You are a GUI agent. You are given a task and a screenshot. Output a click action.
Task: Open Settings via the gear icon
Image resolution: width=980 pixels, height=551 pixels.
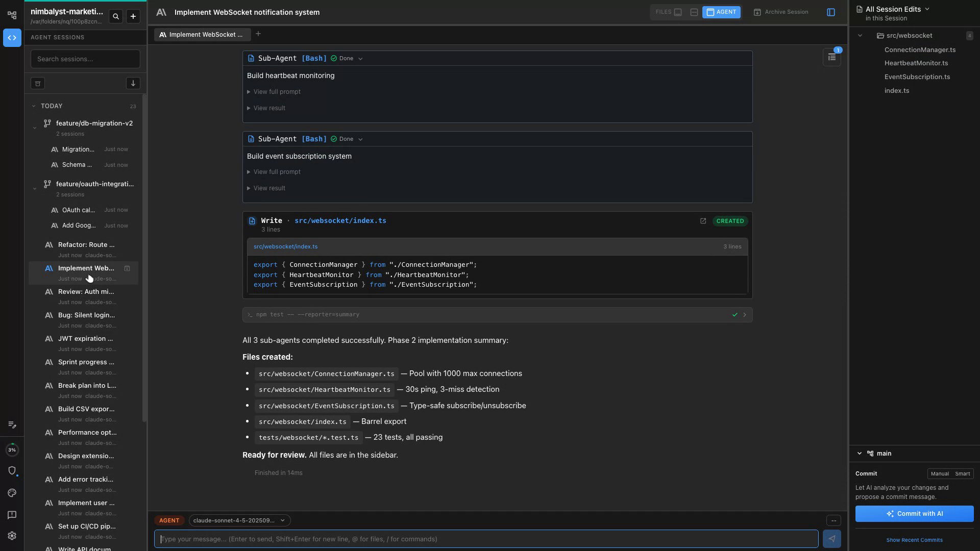tap(12, 536)
